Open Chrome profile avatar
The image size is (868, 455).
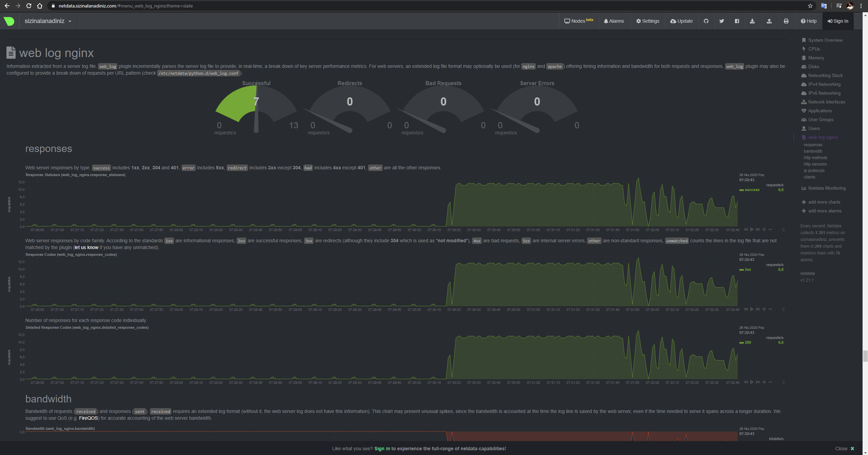(x=850, y=6)
